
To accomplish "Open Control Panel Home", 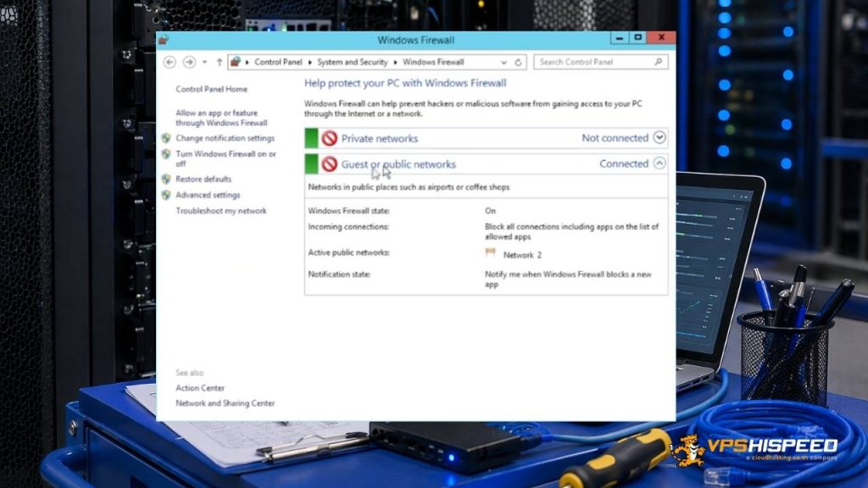I will tap(211, 89).
